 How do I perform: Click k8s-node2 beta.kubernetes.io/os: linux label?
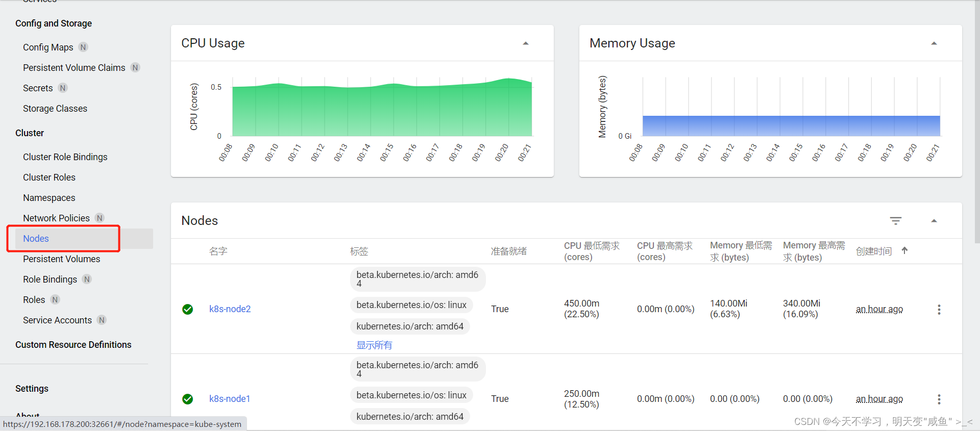[411, 305]
